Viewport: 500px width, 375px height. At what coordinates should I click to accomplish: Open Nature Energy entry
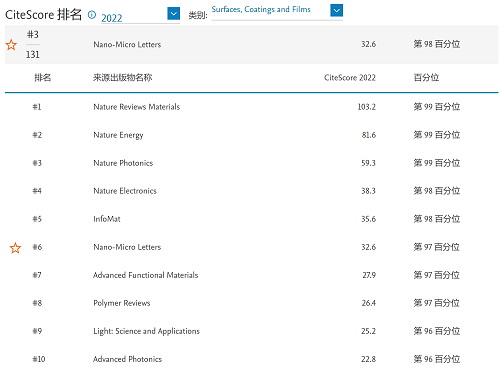[x=118, y=135]
